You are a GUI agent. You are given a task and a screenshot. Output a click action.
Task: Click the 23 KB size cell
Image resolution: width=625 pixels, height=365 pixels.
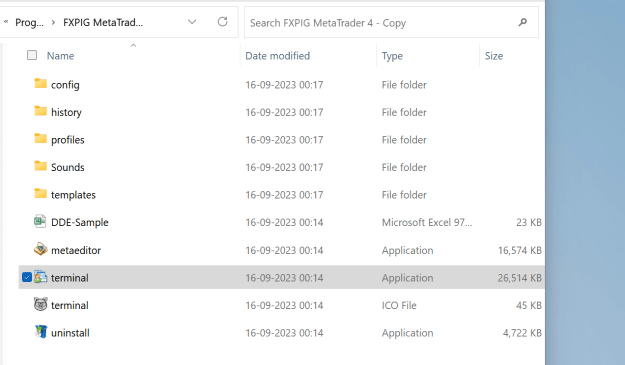[529, 222]
